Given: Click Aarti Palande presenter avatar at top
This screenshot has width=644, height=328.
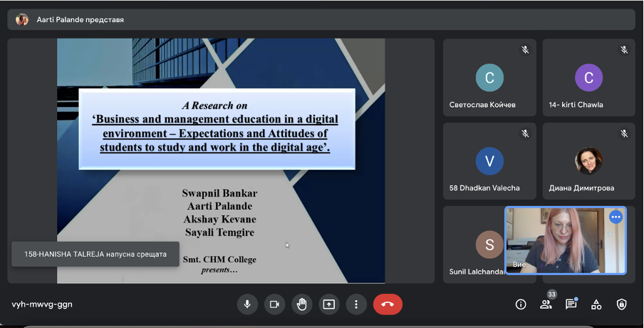Looking at the screenshot, I should (22, 20).
